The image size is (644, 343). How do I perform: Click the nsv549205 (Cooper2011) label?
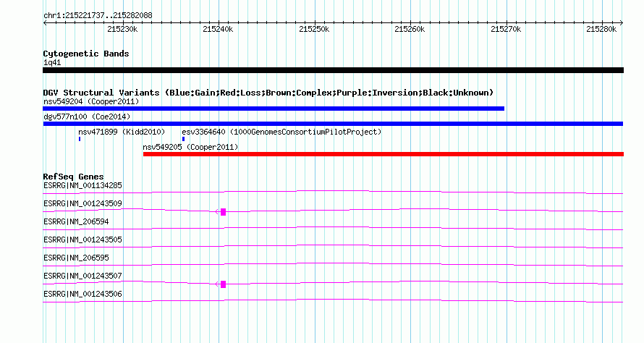pyautogui.click(x=190, y=147)
